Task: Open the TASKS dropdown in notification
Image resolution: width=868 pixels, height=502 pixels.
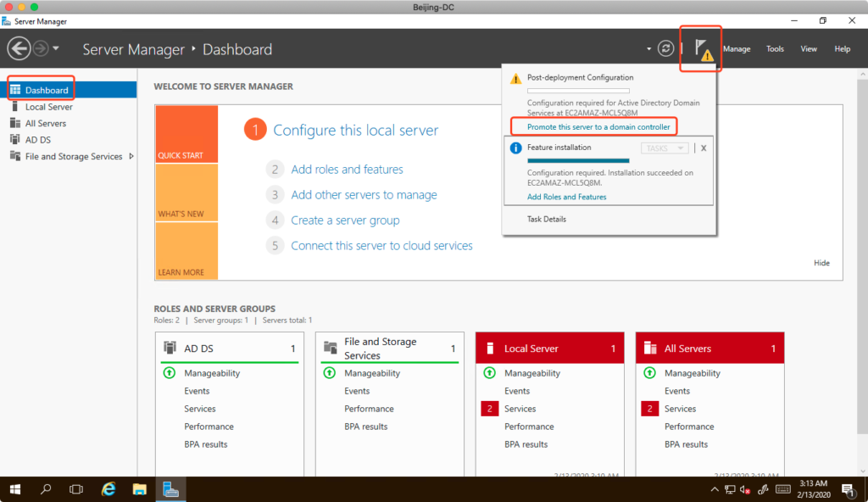Action: point(665,148)
